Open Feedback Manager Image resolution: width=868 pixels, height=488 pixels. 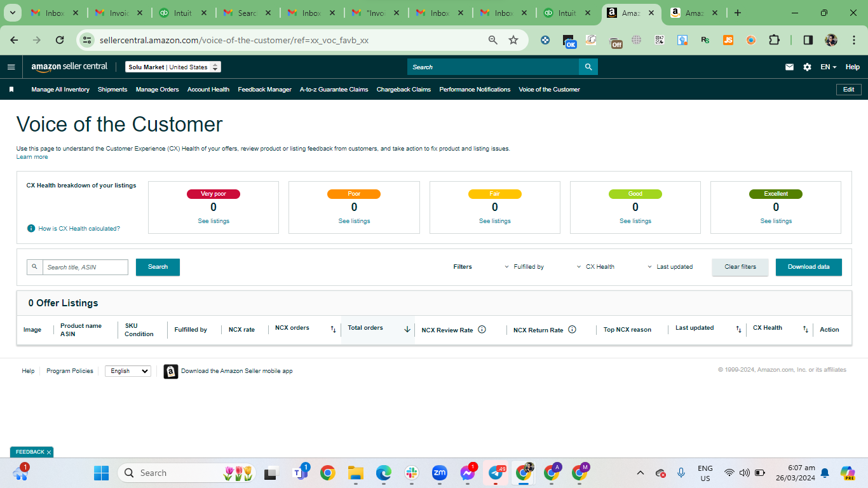point(264,90)
